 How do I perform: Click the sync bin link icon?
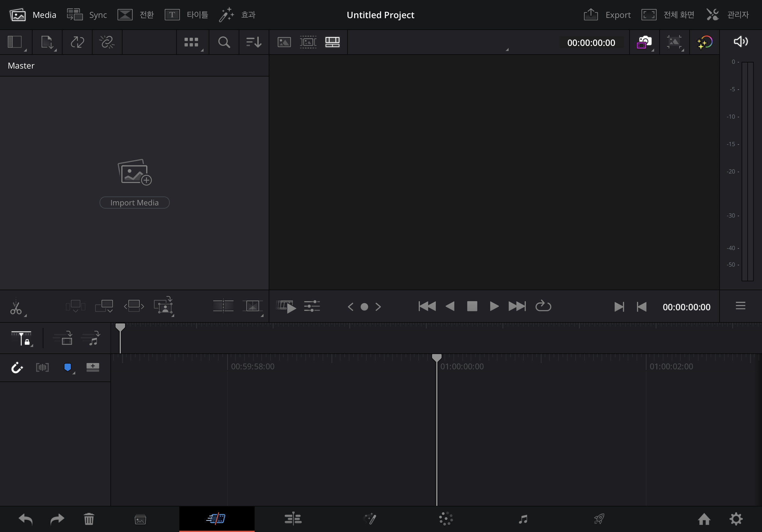pos(107,42)
